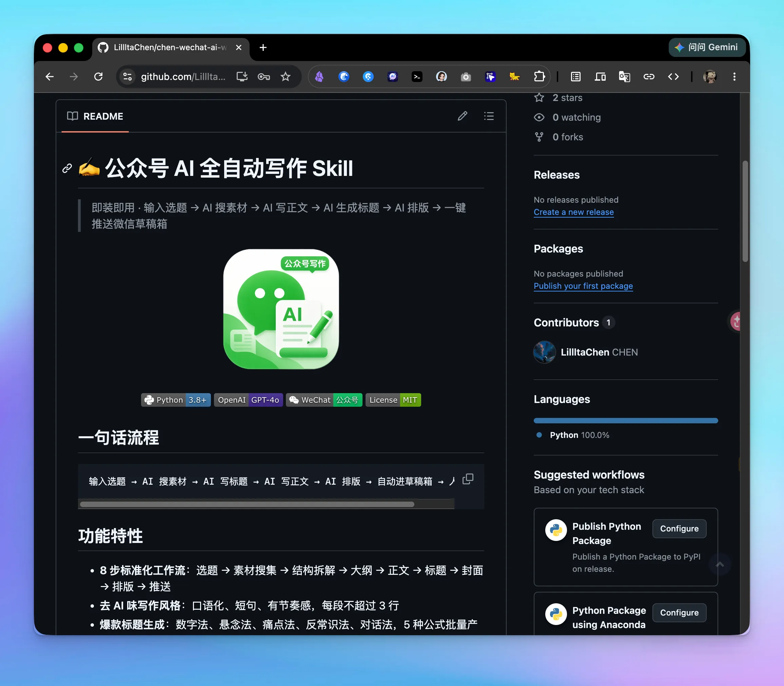This screenshot has height=686, width=784.
Task: Click the page vertical scrollbar
Action: point(745,211)
